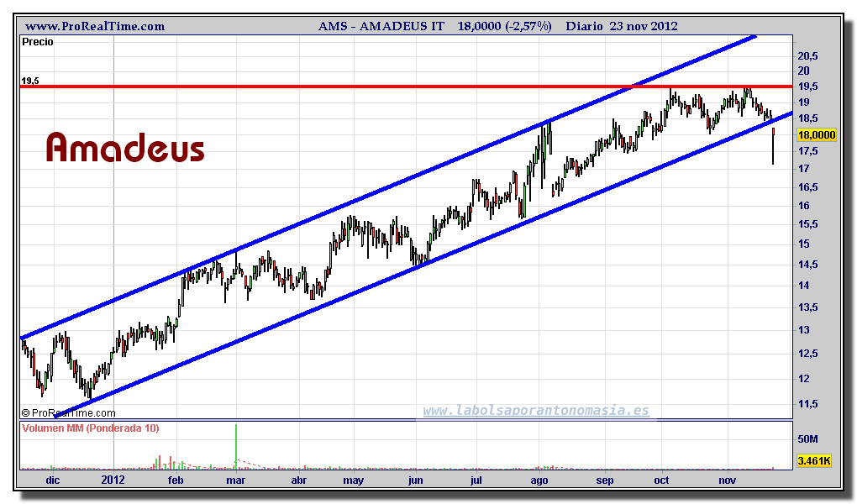Click the 20 price axis label
This screenshot has height=504, width=857.
coord(803,71)
